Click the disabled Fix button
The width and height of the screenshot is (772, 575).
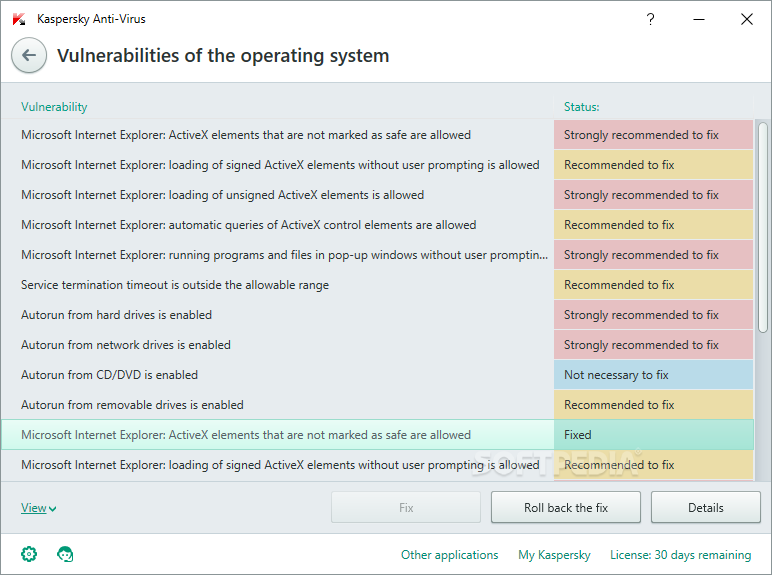click(406, 507)
